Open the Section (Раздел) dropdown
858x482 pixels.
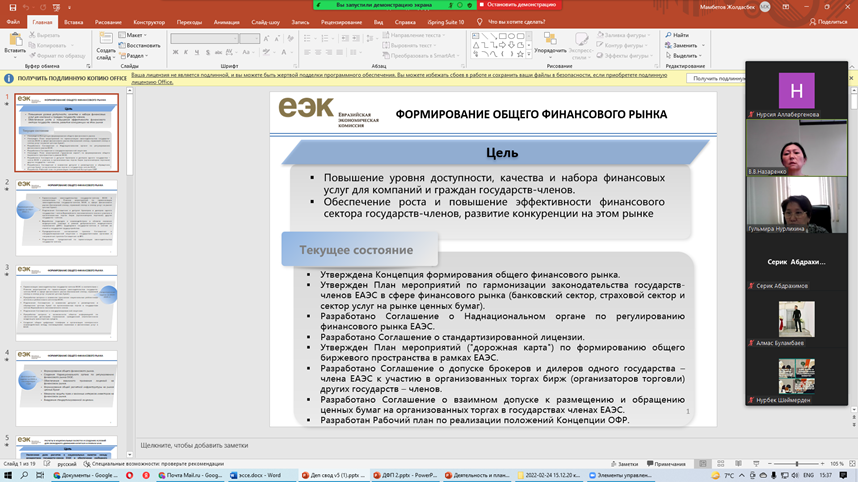134,55
